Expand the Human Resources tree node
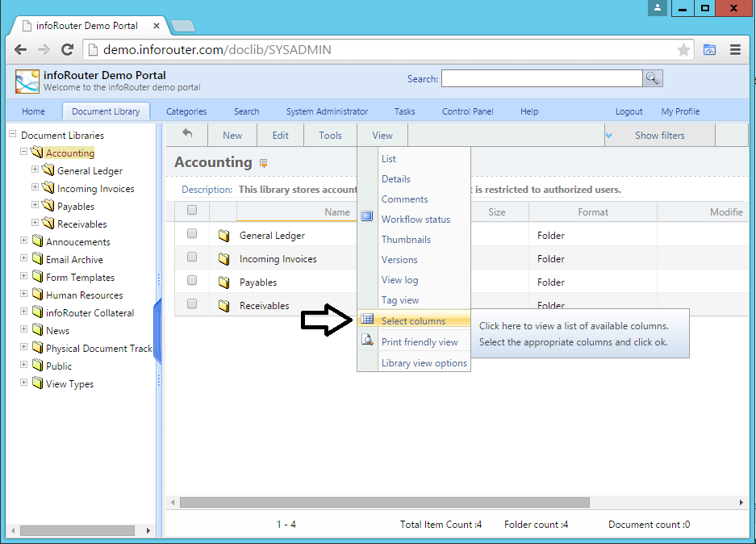This screenshot has width=756, height=544. 23,295
